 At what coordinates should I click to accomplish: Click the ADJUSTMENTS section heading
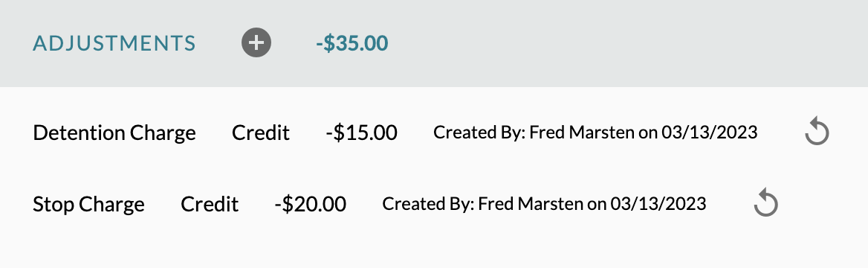click(114, 43)
